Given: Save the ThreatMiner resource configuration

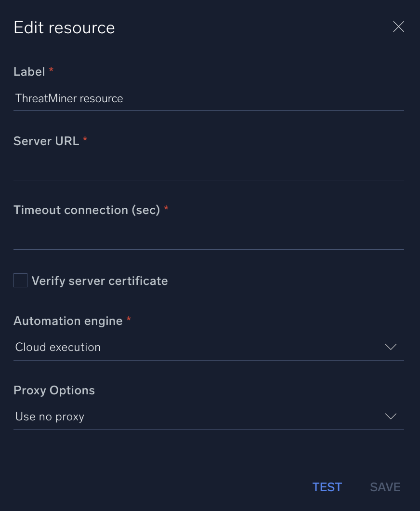Looking at the screenshot, I should click(x=385, y=487).
